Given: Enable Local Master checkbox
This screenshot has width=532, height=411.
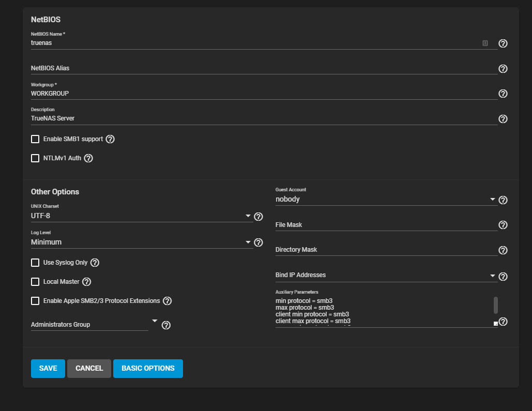Looking at the screenshot, I should (35, 282).
